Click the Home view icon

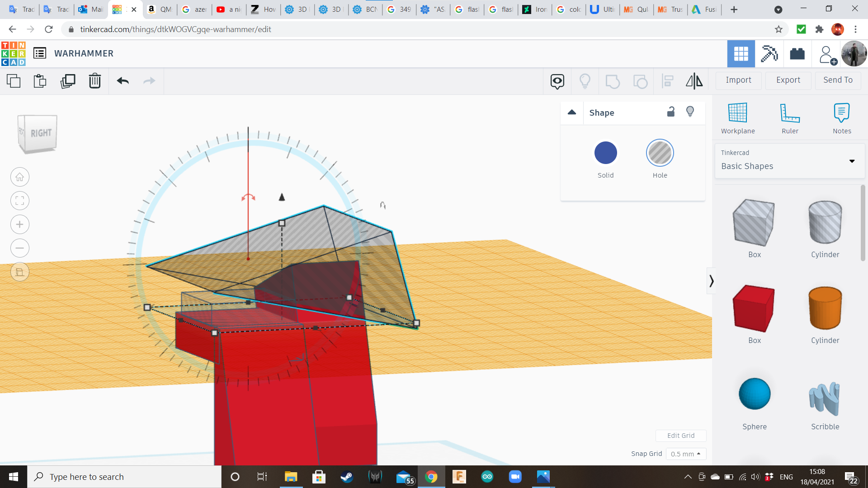20,177
